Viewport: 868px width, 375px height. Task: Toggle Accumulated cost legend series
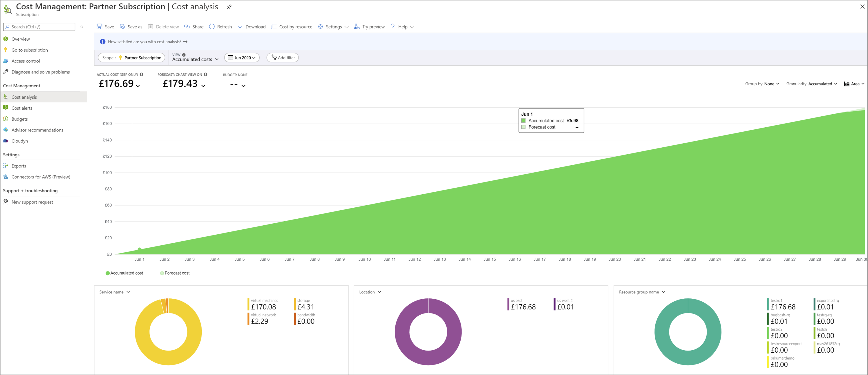click(x=124, y=273)
